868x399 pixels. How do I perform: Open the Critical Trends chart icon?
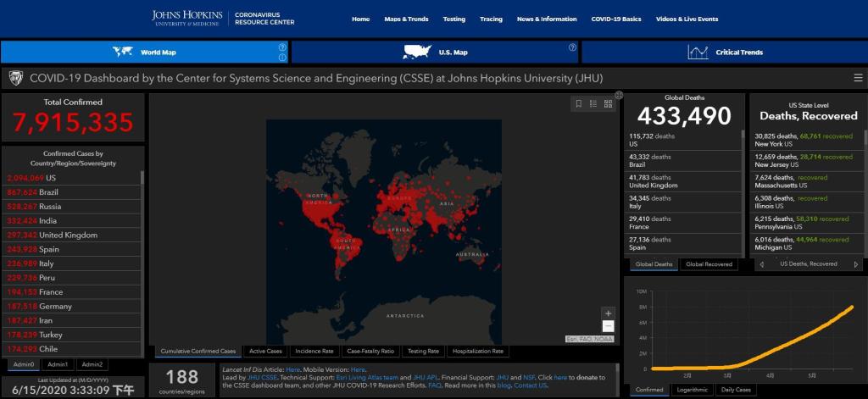pos(698,52)
